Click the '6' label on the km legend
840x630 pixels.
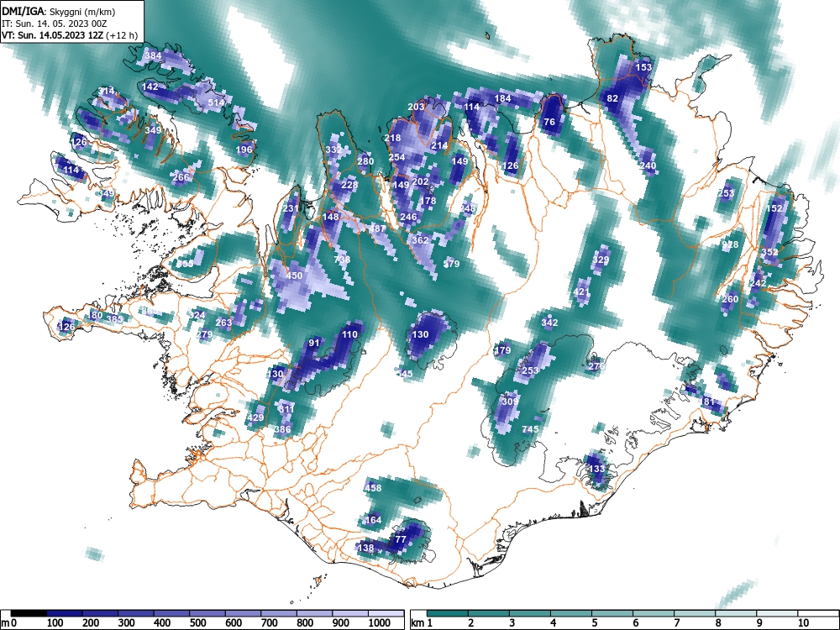tap(635, 623)
